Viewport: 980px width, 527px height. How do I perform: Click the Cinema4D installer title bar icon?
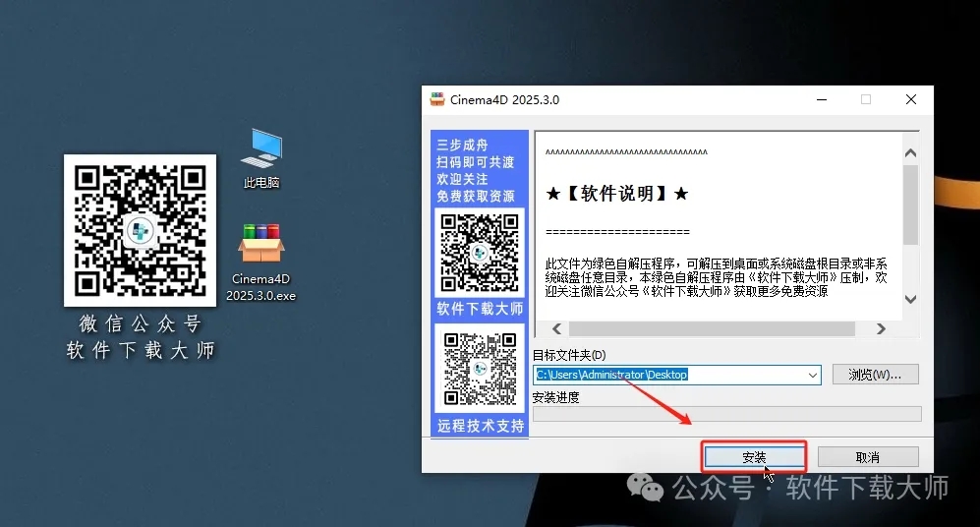tap(436, 99)
